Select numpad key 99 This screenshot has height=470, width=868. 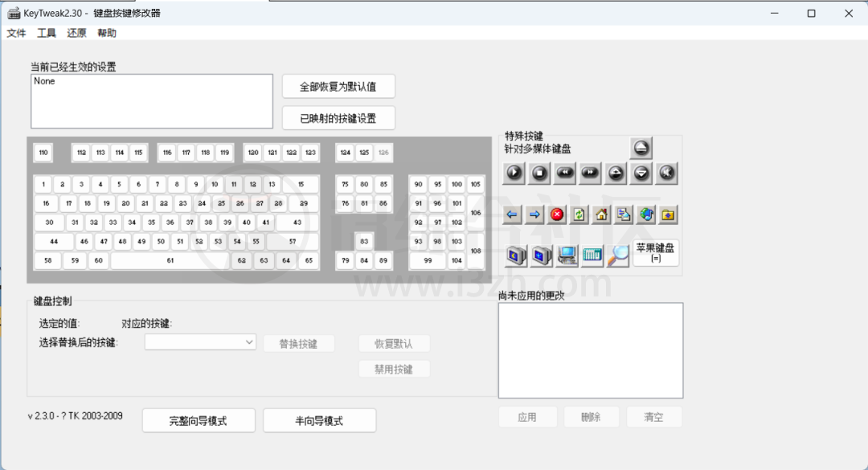[428, 260]
